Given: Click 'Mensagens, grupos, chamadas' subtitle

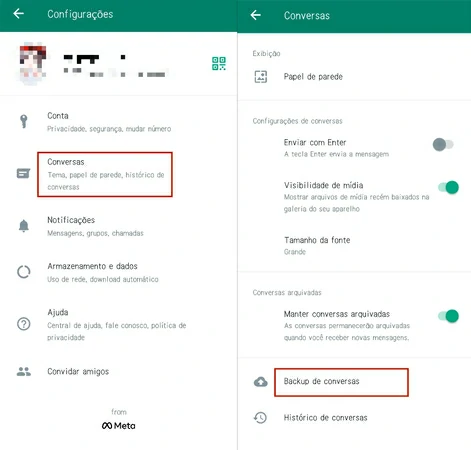Looking at the screenshot, I should (95, 233).
